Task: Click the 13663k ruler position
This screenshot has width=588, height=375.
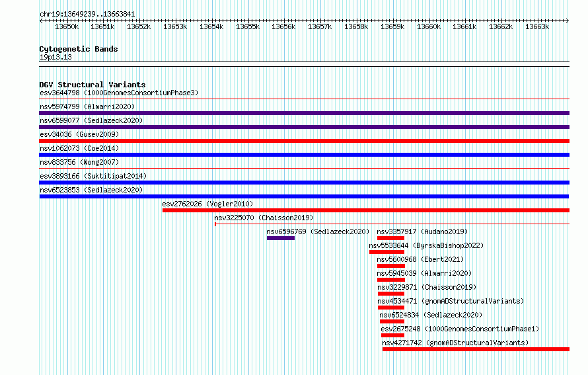Action: [537, 26]
